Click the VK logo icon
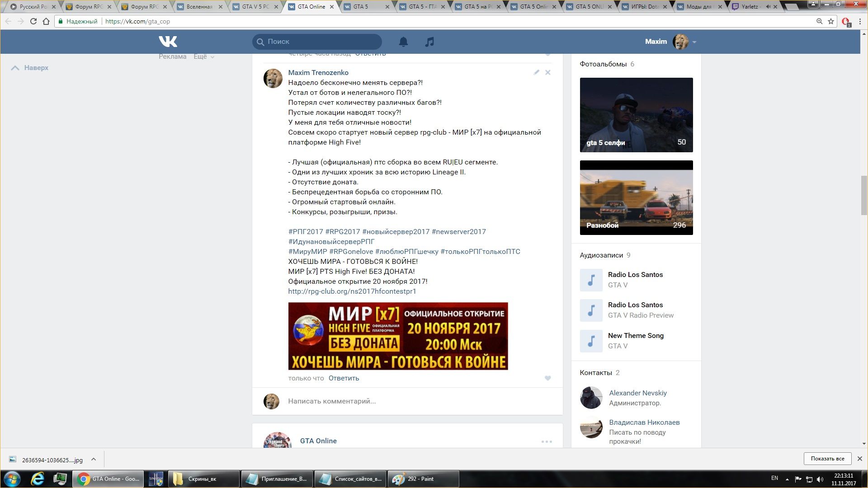This screenshot has width=868, height=488. [168, 42]
